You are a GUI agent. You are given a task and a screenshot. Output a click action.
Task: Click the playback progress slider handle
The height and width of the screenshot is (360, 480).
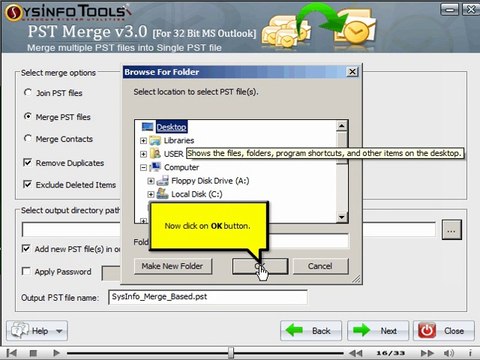pyautogui.click(x=231, y=352)
